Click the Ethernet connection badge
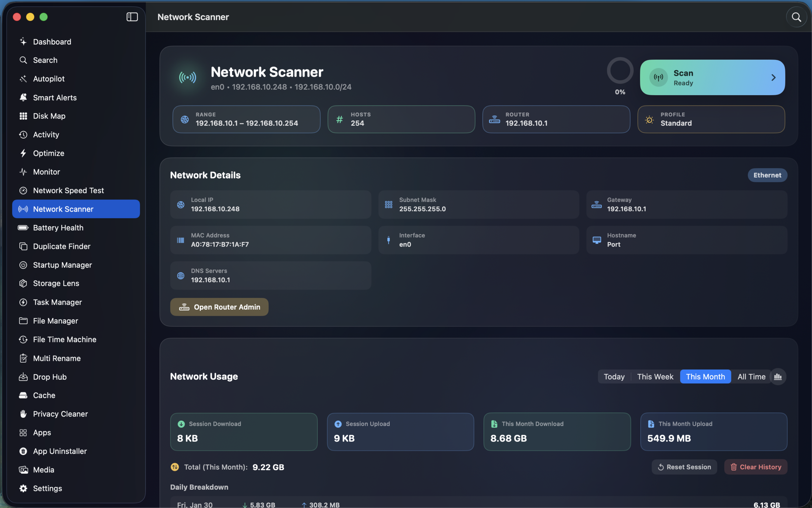The width and height of the screenshot is (812, 508). coord(767,175)
